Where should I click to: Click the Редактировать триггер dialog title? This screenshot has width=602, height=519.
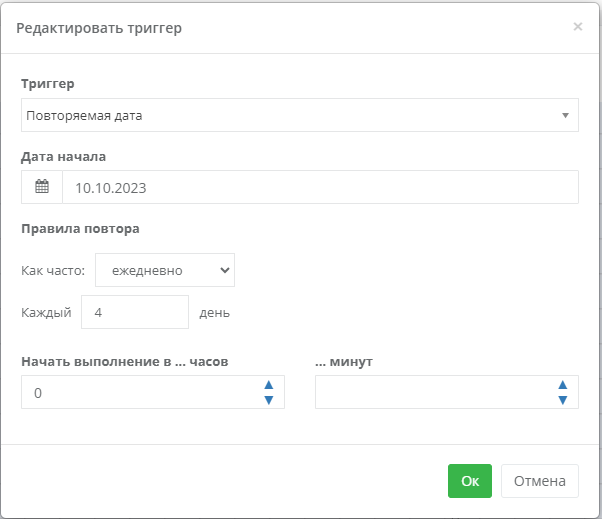99,28
